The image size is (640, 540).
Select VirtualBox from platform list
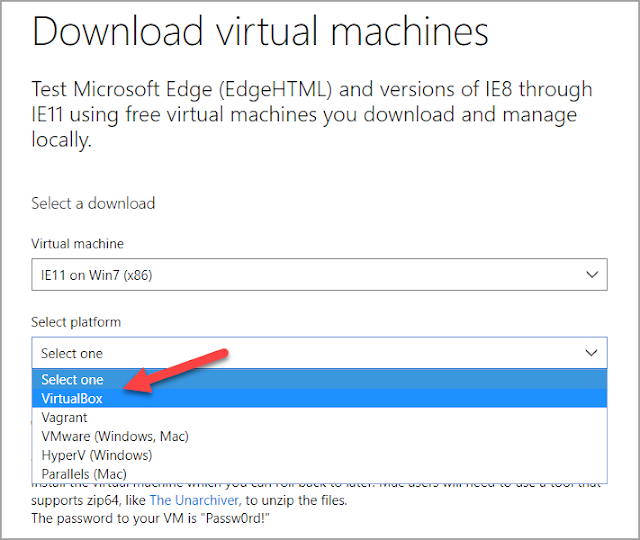[319, 398]
